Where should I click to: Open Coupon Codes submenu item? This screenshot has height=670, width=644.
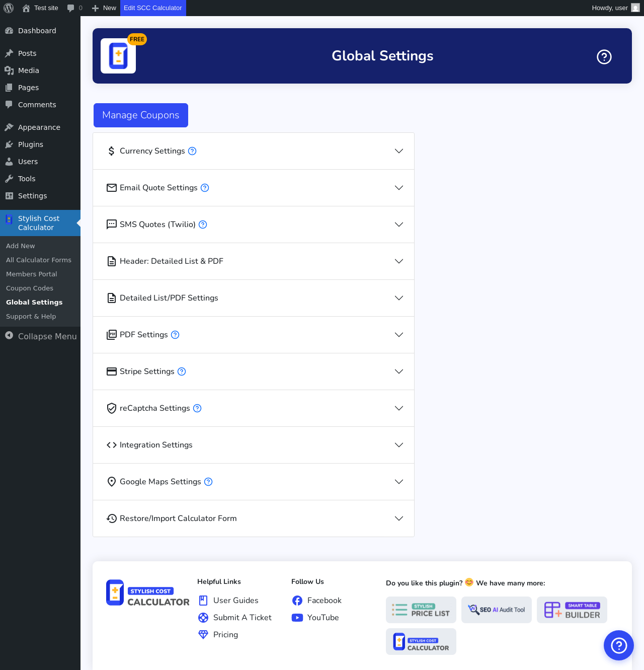(40, 288)
